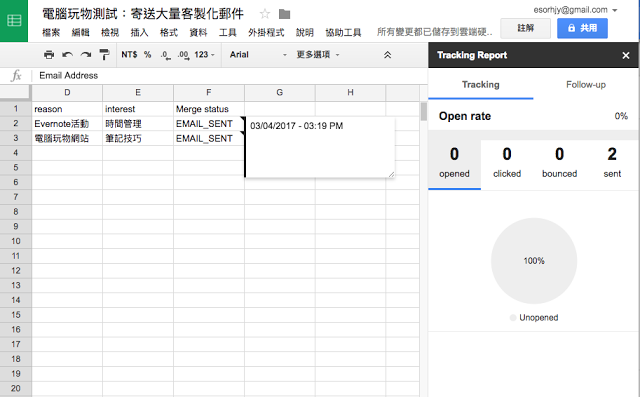Click the saved-to-drive status text
Image resolution: width=640 pixels, height=397 pixels.
[x=434, y=32]
